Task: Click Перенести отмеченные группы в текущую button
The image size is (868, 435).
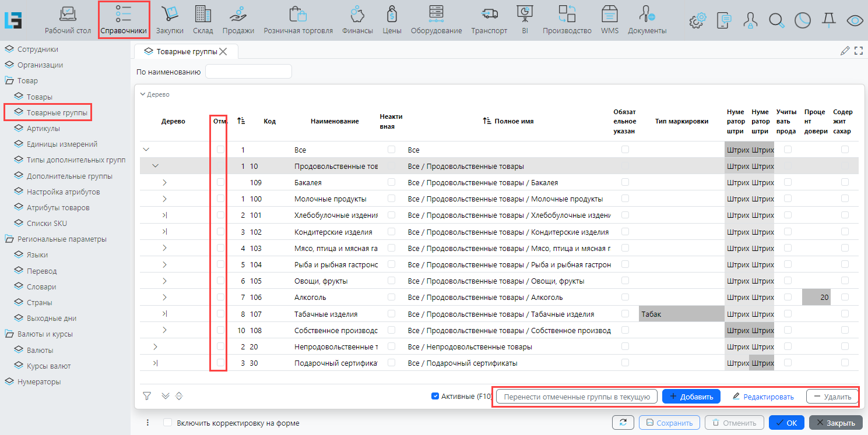Action: [577, 397]
